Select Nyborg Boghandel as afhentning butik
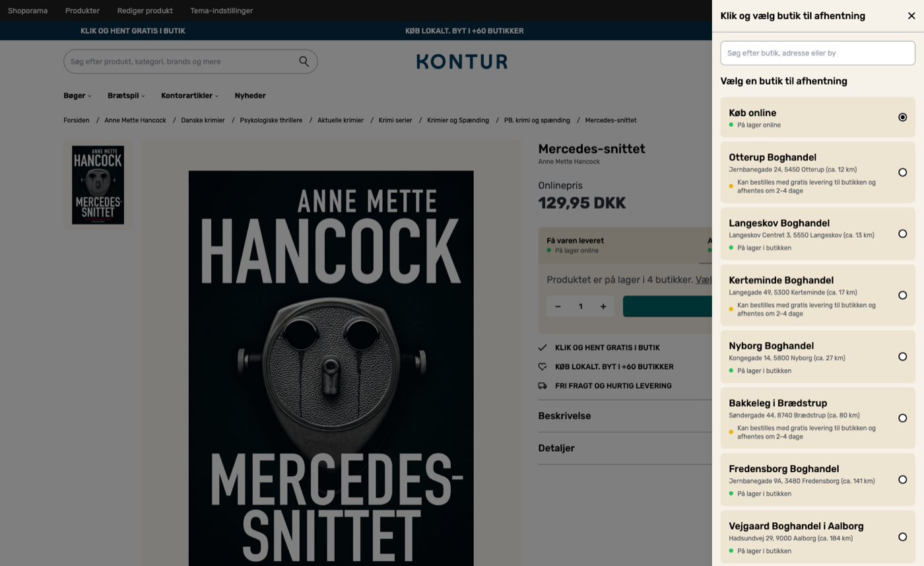The width and height of the screenshot is (924, 566). [902, 356]
